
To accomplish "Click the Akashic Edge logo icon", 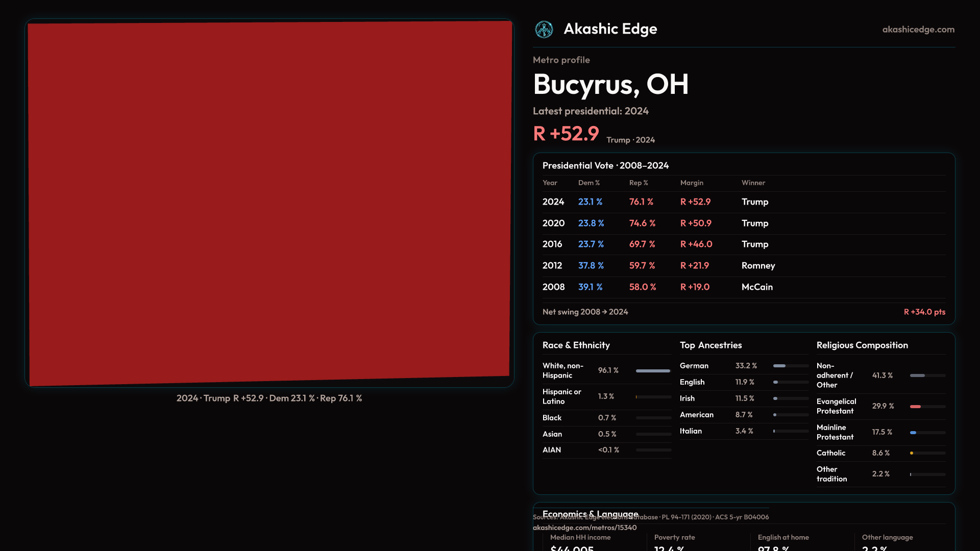I will click(544, 30).
